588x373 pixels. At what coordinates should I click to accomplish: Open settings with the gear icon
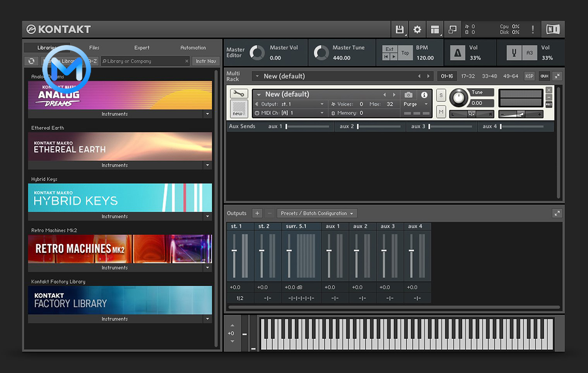coord(417,29)
